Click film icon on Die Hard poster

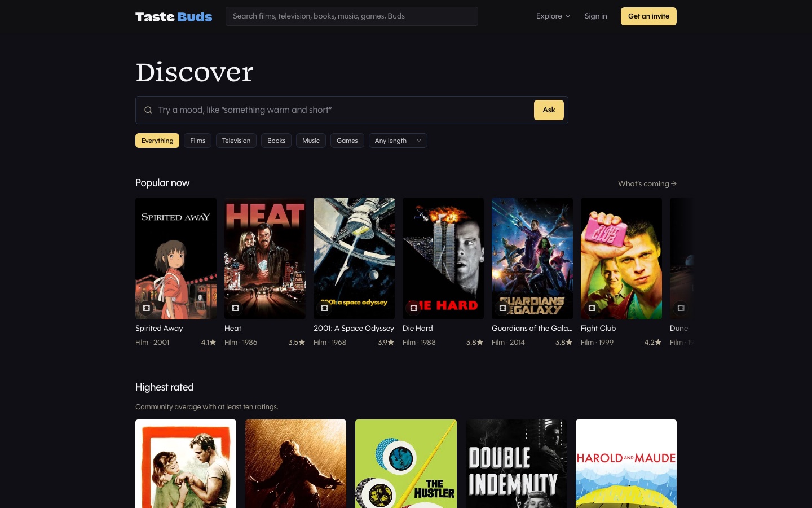pos(414,308)
